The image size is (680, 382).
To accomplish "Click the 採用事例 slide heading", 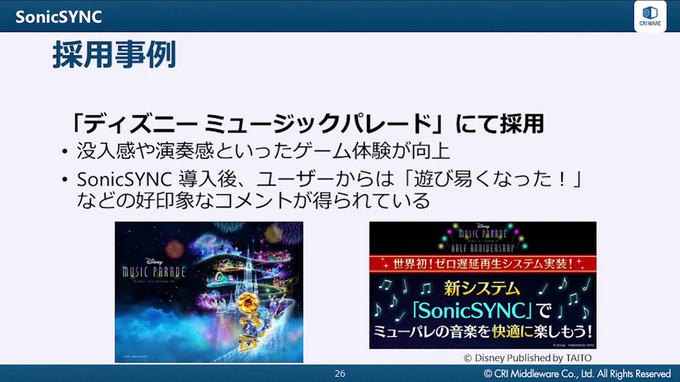I will click(x=114, y=55).
